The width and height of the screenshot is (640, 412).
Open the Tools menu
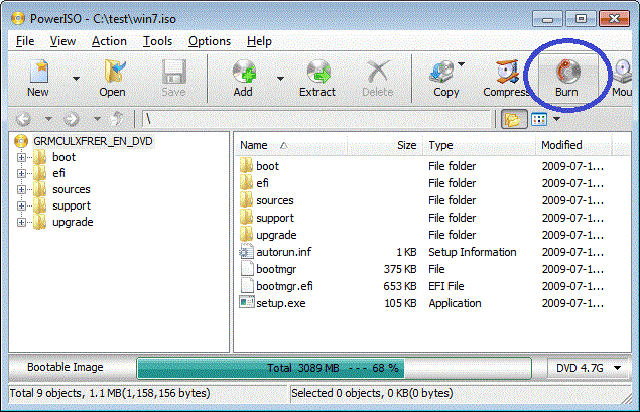tap(157, 41)
